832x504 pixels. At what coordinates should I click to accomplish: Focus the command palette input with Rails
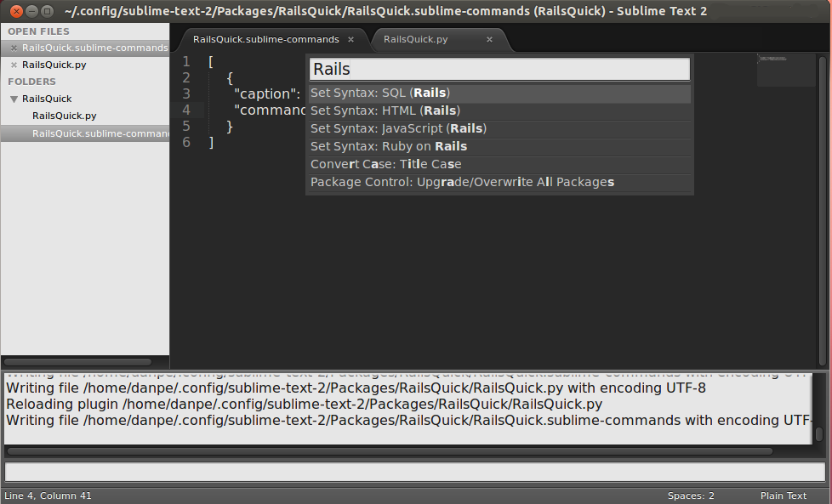(x=499, y=69)
